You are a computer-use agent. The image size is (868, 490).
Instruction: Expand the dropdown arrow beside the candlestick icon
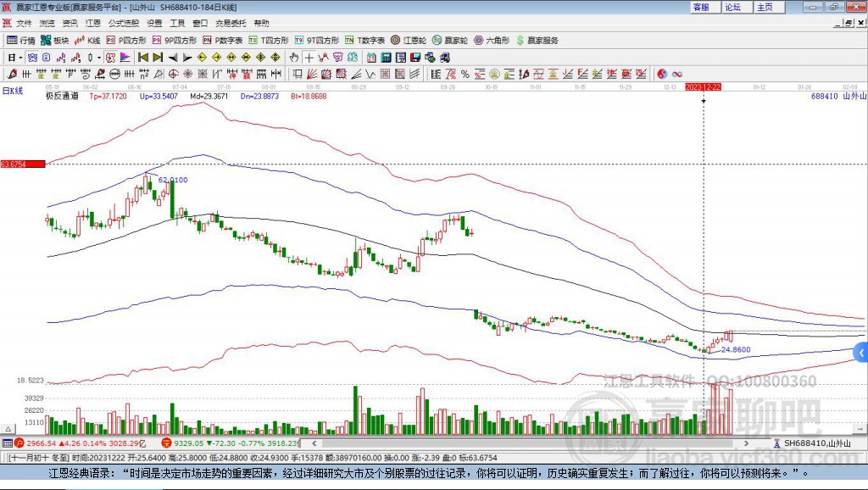tap(99, 58)
